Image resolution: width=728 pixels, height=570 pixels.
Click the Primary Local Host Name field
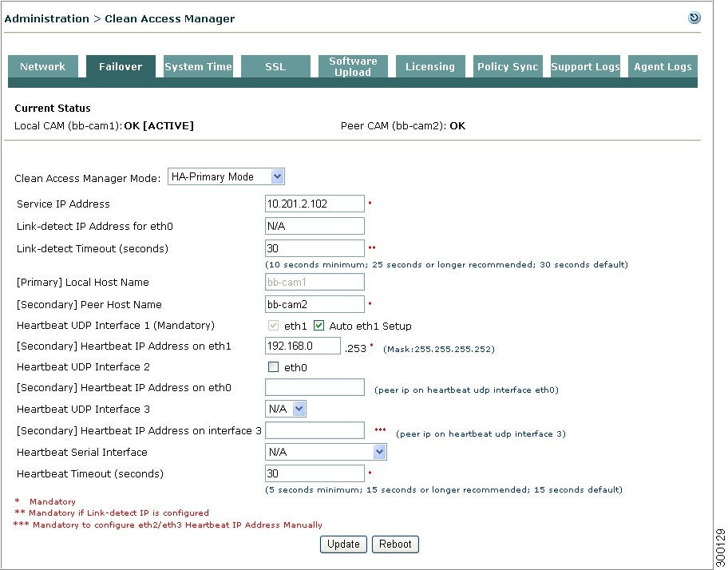tap(315, 283)
